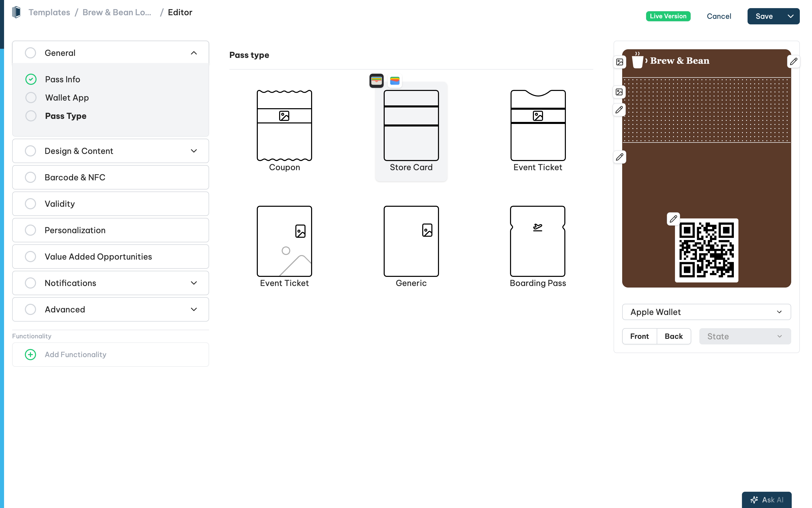
Task: Click the pencil edit icon in the pass header
Action: point(793,61)
